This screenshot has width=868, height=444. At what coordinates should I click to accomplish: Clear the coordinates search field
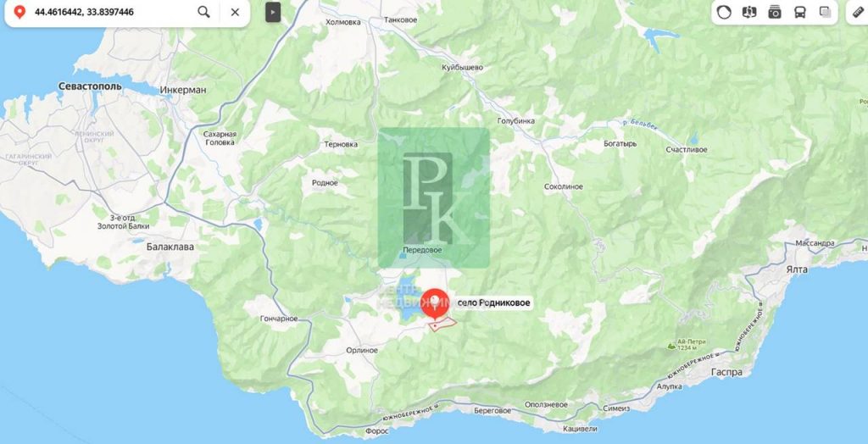(235, 12)
